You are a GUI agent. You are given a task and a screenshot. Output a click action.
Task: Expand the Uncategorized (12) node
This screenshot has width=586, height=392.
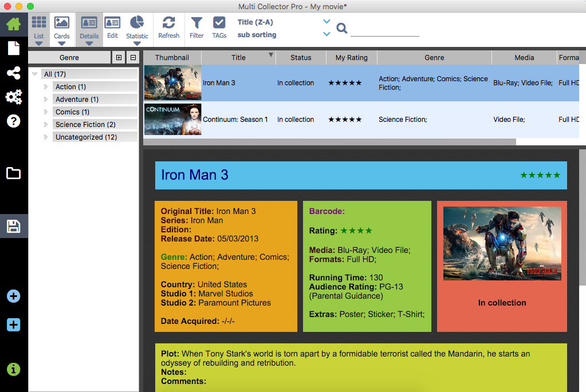[x=46, y=137]
